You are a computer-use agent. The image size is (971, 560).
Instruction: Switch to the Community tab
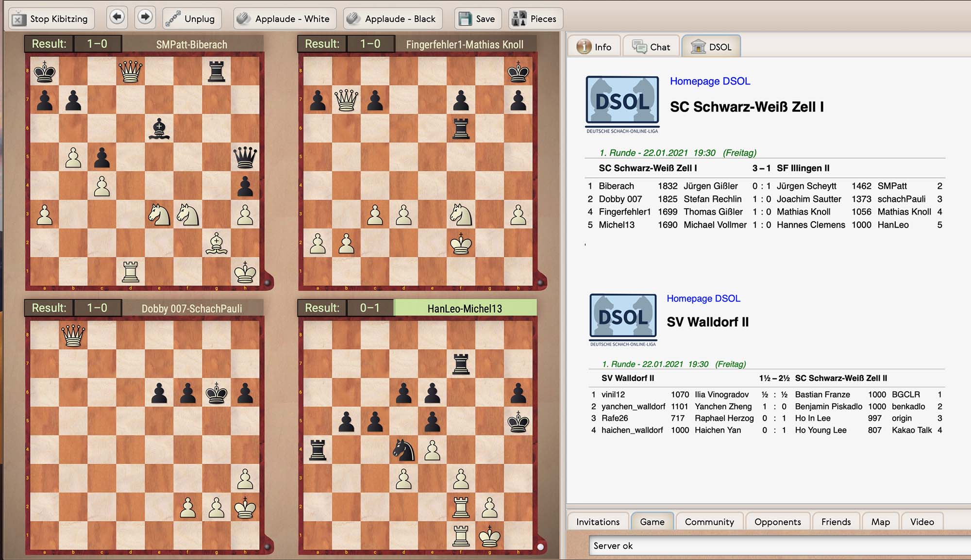(x=709, y=522)
